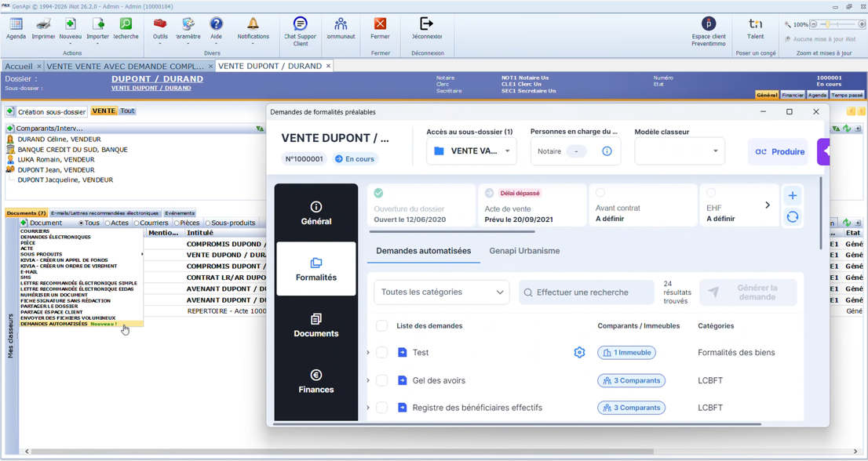This screenshot has width=868, height=461.
Task: Open the Agenda toolbar icon
Action: pyautogui.click(x=16, y=24)
